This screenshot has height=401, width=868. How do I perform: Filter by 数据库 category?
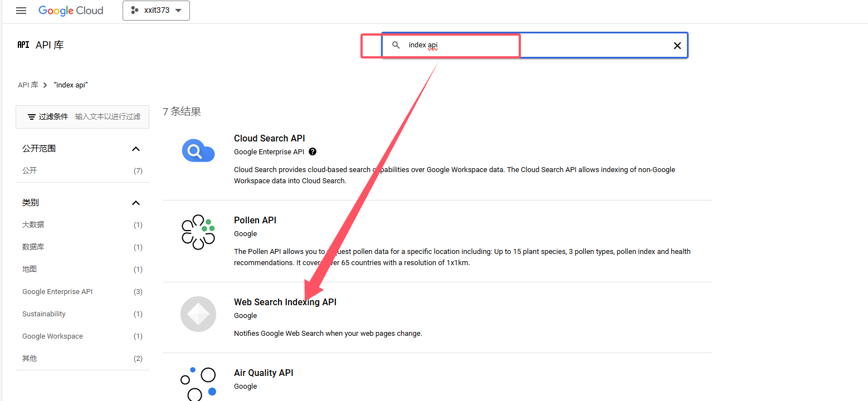82,247
